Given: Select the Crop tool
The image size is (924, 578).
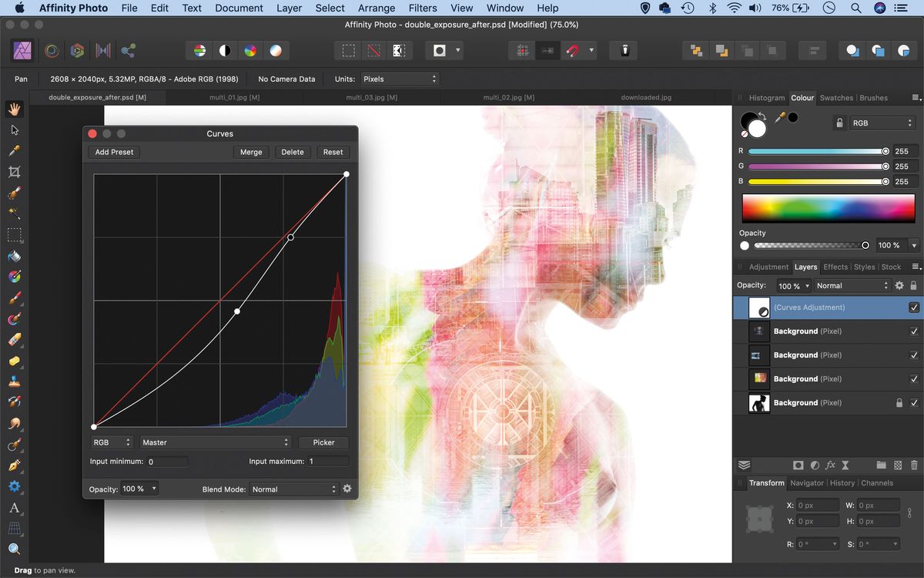Looking at the screenshot, I should coord(14,171).
